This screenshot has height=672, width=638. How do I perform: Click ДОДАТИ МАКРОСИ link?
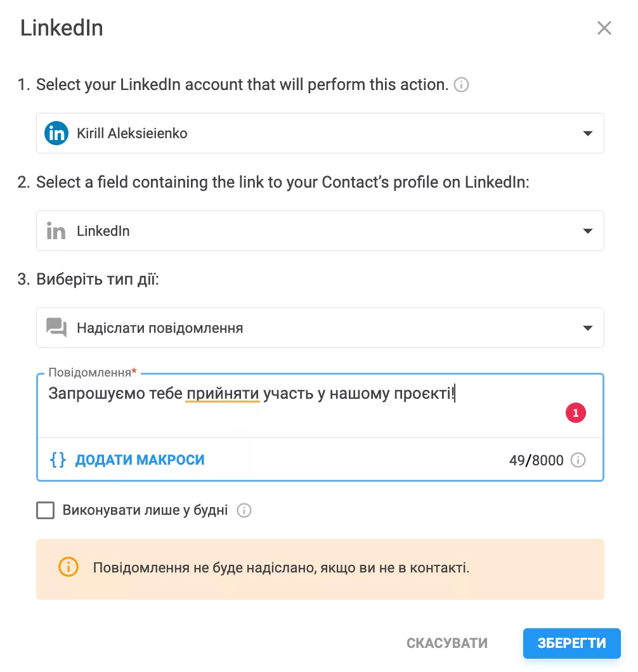pyautogui.click(x=140, y=460)
